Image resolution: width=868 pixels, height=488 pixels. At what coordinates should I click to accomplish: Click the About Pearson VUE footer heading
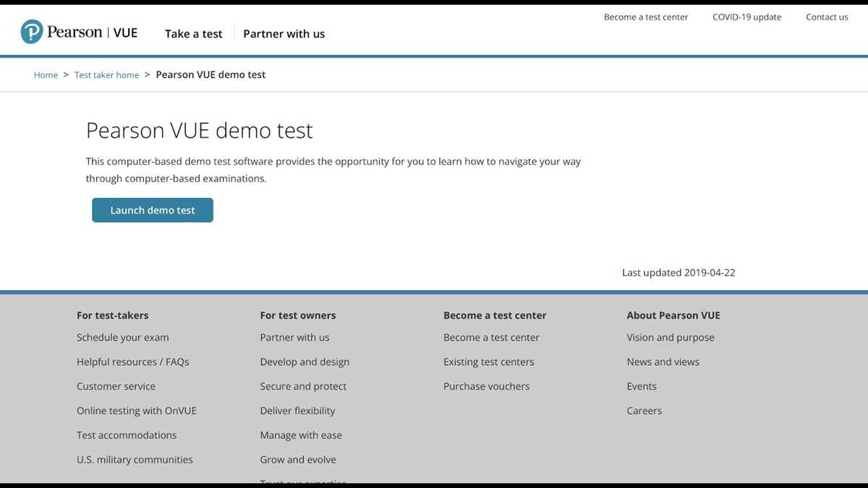[673, 316]
